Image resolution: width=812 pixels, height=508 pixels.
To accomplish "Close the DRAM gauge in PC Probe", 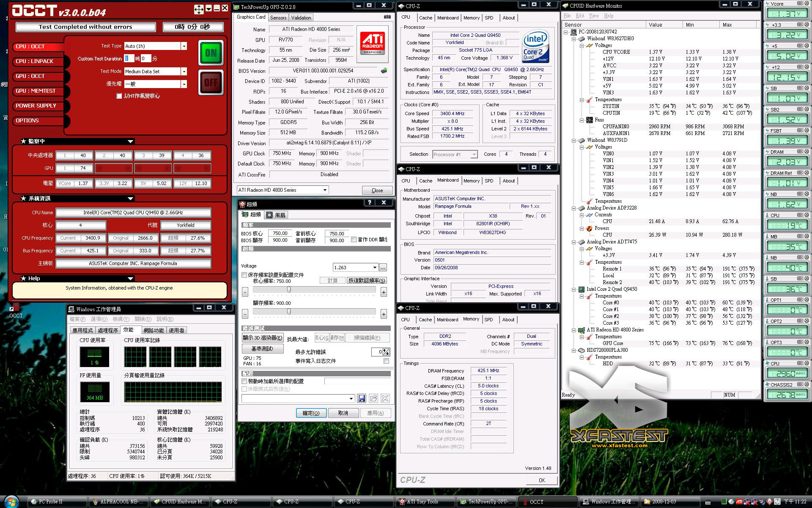I will 807,152.
